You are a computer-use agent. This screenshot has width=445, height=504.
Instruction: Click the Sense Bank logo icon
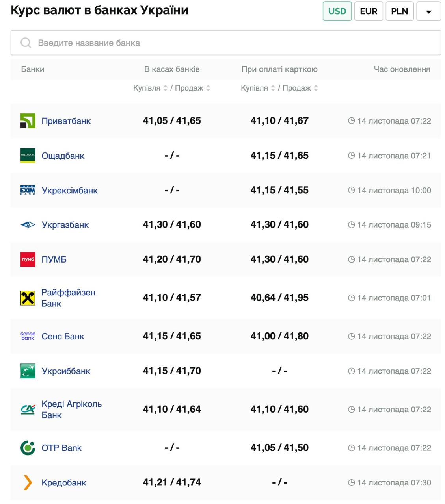point(28,336)
